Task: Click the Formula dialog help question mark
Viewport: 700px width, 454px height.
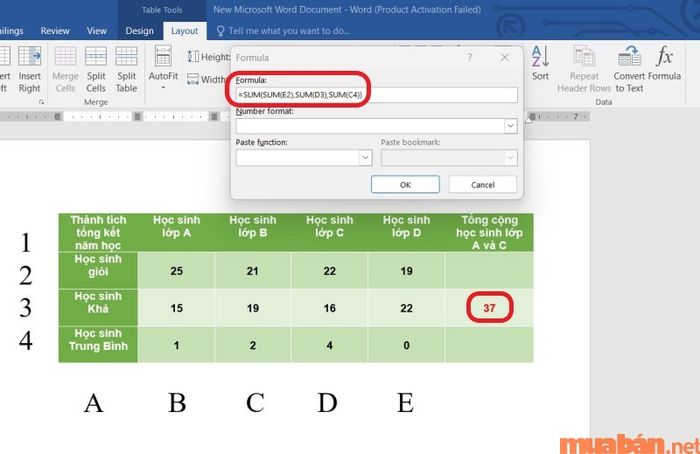Action: [x=470, y=58]
